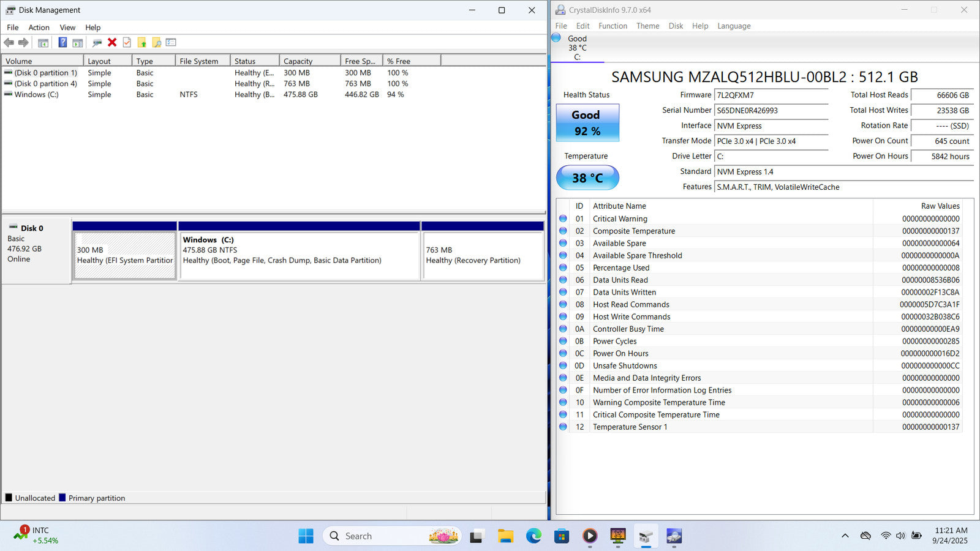Image resolution: width=980 pixels, height=551 pixels.
Task: Sort volume list by Capacity column header
Action: [x=309, y=61]
